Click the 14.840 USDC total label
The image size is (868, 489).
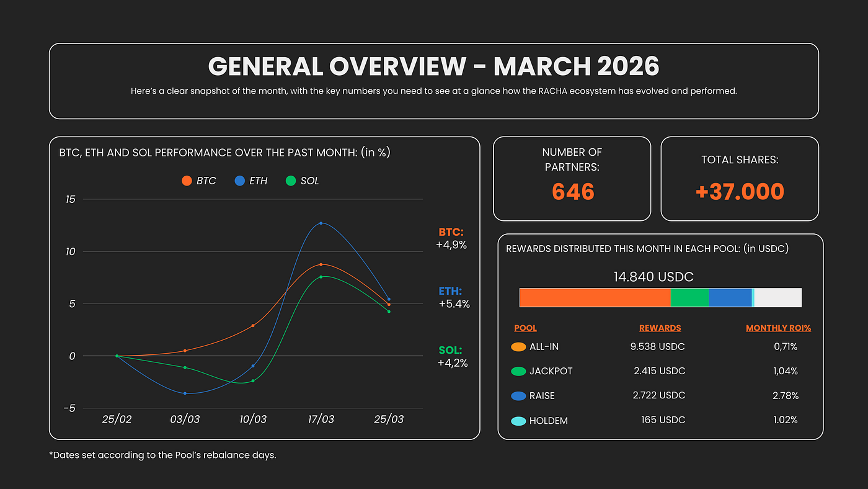(x=653, y=277)
